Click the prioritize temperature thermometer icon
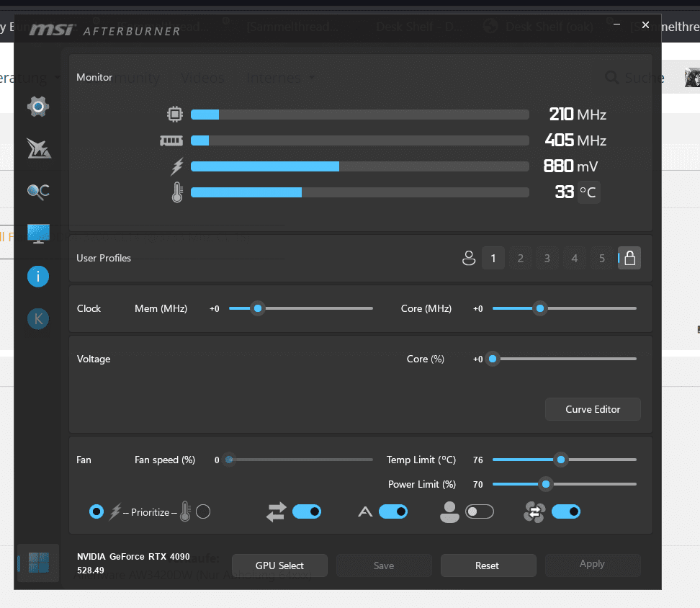The width and height of the screenshot is (700, 608). tap(185, 512)
